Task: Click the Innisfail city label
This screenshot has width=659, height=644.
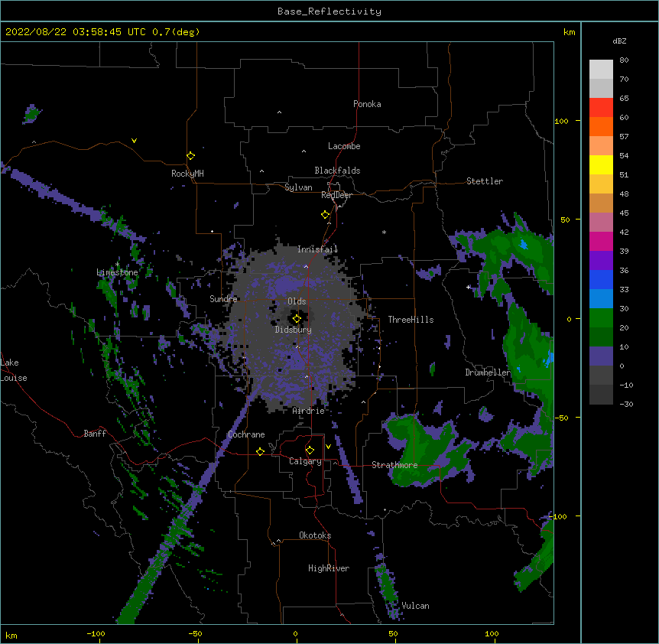Action: [x=317, y=249]
